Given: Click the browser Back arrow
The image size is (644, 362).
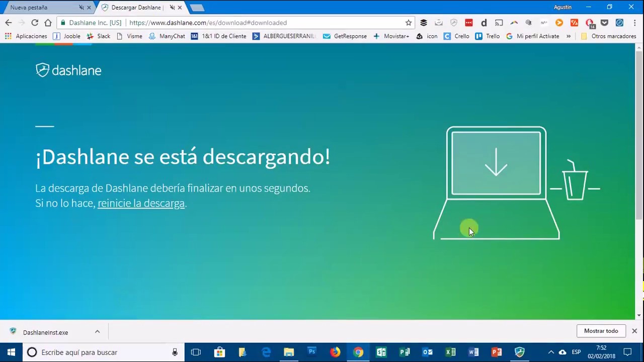Looking at the screenshot, I should click(x=8, y=23).
